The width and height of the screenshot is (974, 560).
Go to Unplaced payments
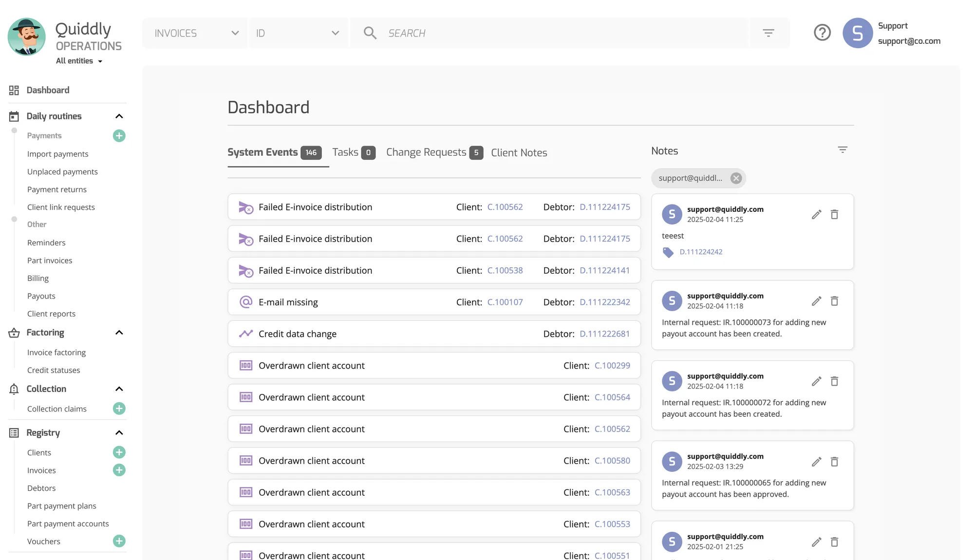point(62,171)
